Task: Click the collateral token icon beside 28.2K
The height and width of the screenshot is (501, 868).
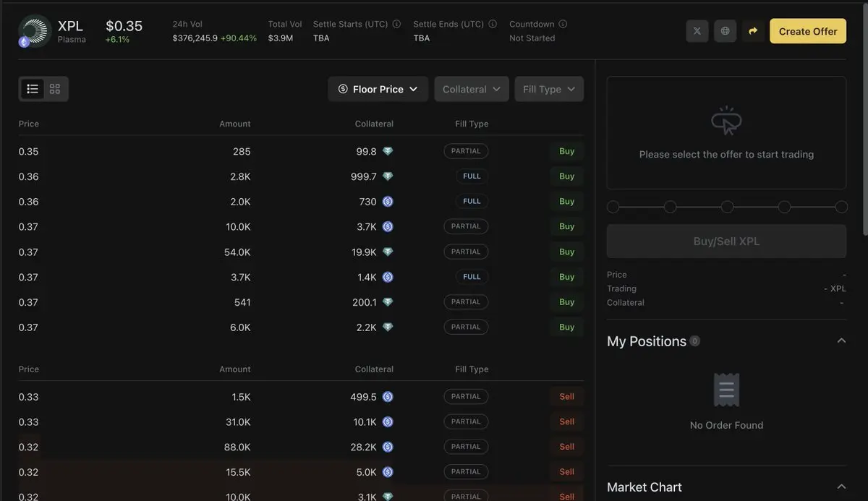Action: 388,447
